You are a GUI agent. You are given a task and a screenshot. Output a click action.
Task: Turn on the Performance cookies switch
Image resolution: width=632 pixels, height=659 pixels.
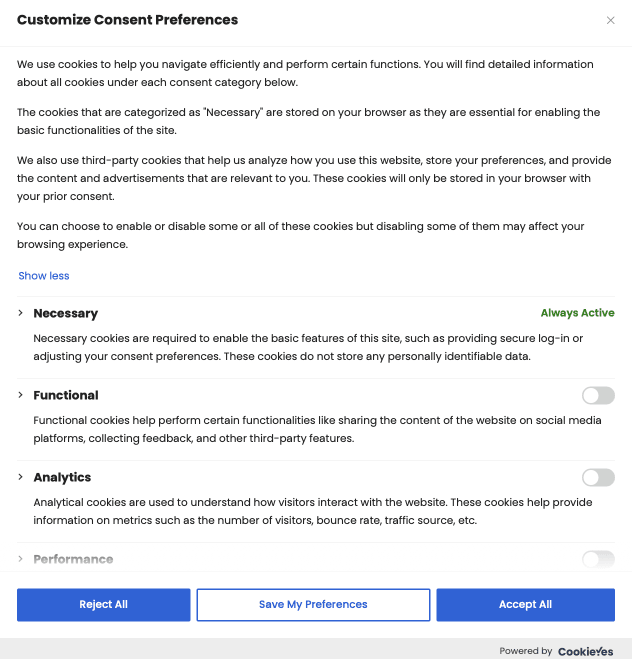(598, 559)
